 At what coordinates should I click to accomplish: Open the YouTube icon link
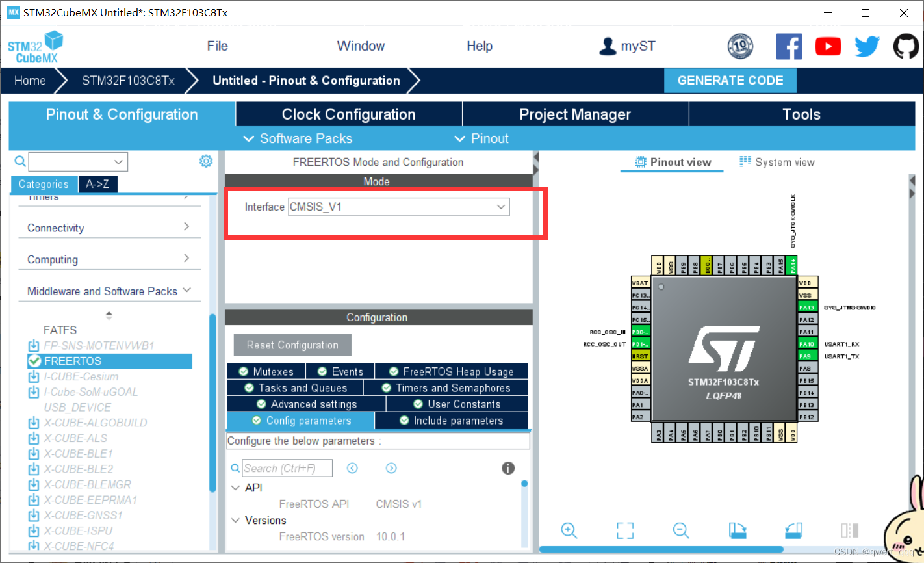[x=828, y=46]
